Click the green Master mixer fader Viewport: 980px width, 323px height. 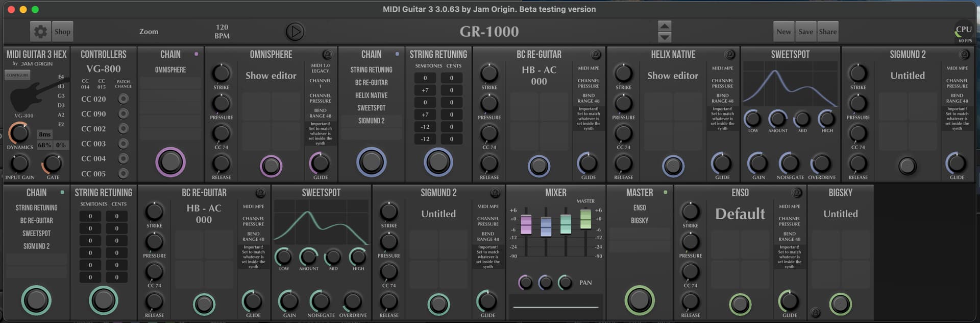coord(585,219)
